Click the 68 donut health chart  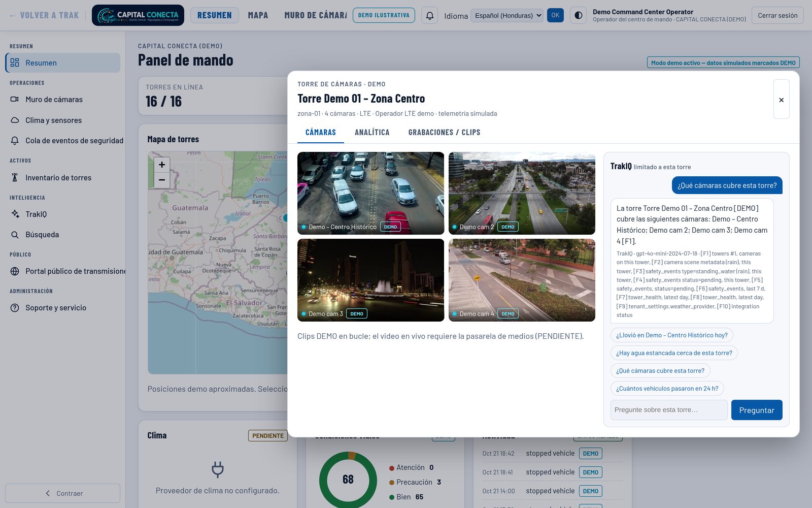pos(348,480)
